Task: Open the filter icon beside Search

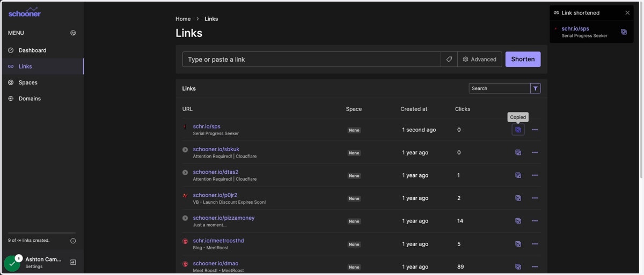Action: [x=536, y=88]
